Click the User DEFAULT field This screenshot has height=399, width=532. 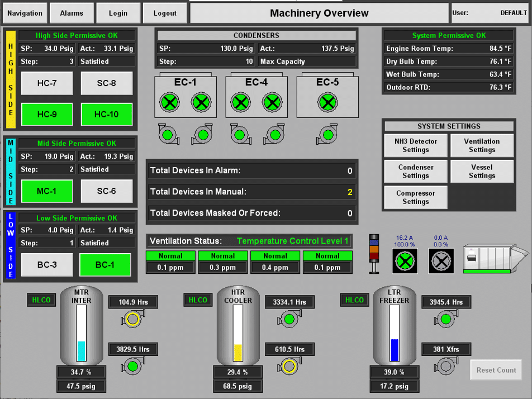tap(490, 13)
